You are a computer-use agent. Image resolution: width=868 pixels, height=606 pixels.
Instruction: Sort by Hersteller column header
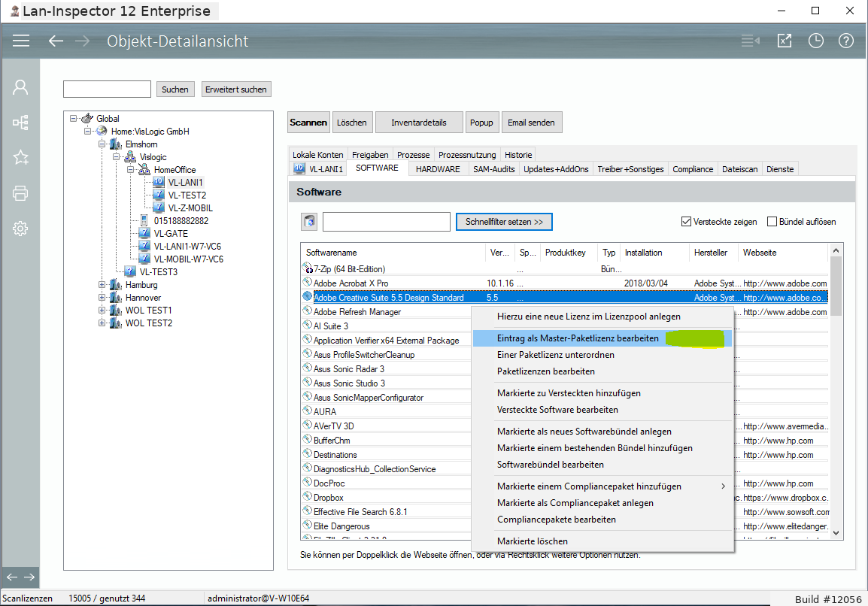(714, 253)
